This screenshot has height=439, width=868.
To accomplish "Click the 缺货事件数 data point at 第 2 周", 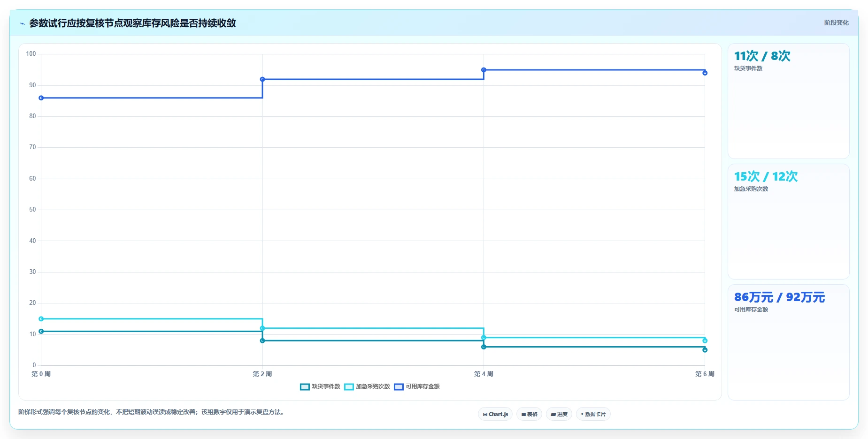I will [262, 341].
